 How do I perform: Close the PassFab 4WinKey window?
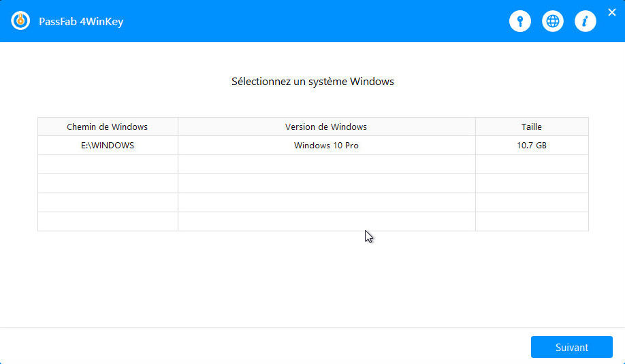pyautogui.click(x=612, y=12)
